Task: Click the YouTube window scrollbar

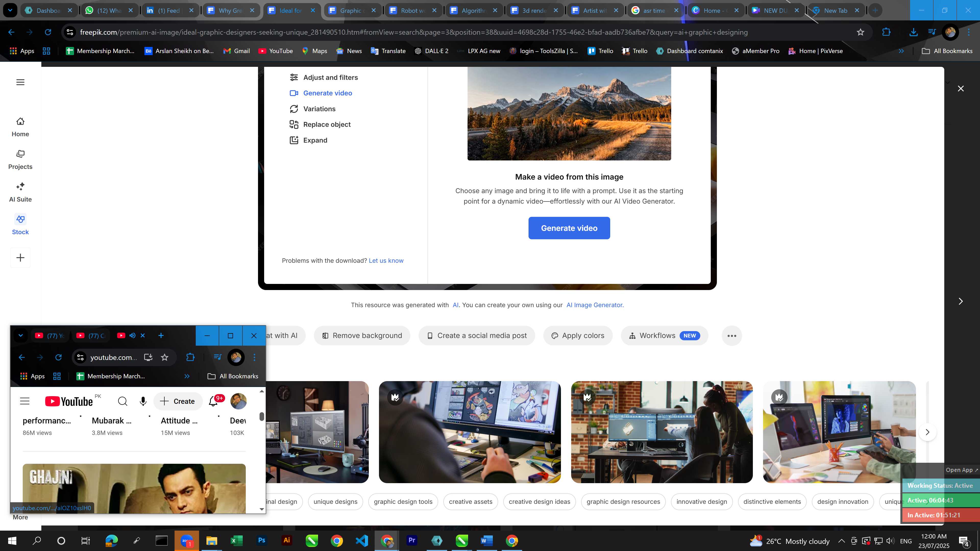Action: coord(262,416)
